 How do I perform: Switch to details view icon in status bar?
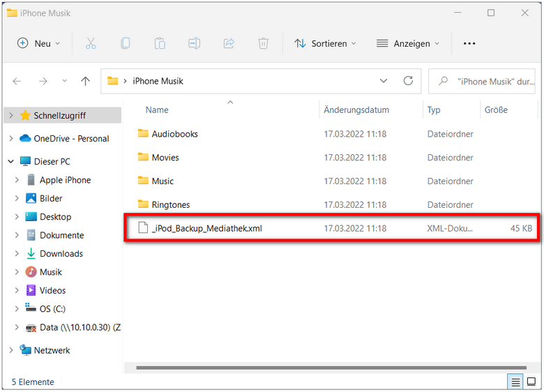tap(515, 382)
